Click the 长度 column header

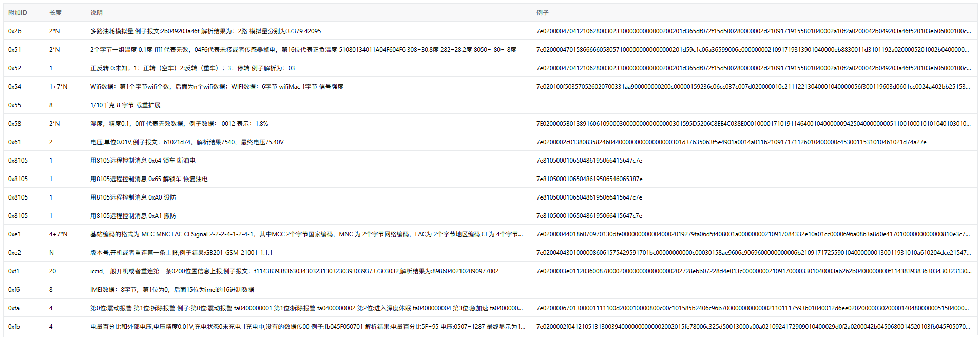55,13
